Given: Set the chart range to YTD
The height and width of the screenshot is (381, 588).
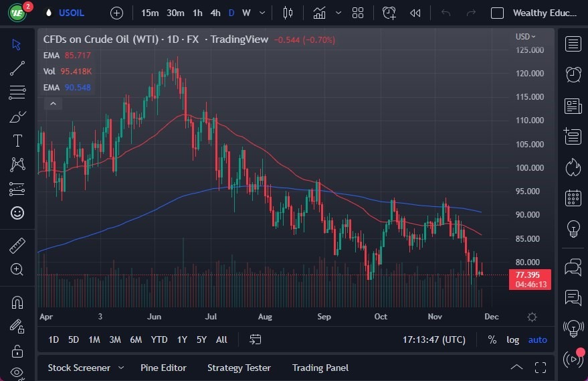Looking at the screenshot, I should 159,339.
